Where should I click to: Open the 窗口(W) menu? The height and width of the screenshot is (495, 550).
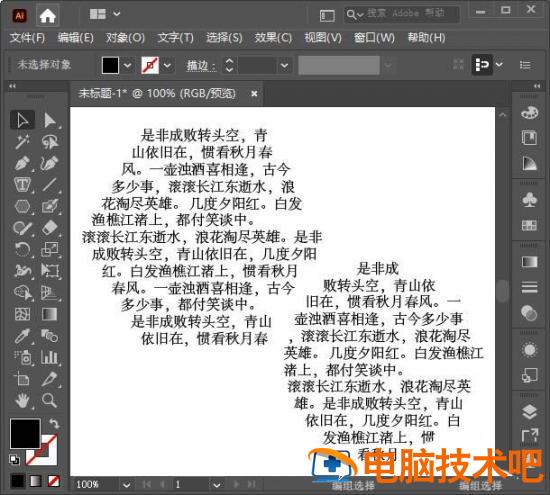click(374, 38)
